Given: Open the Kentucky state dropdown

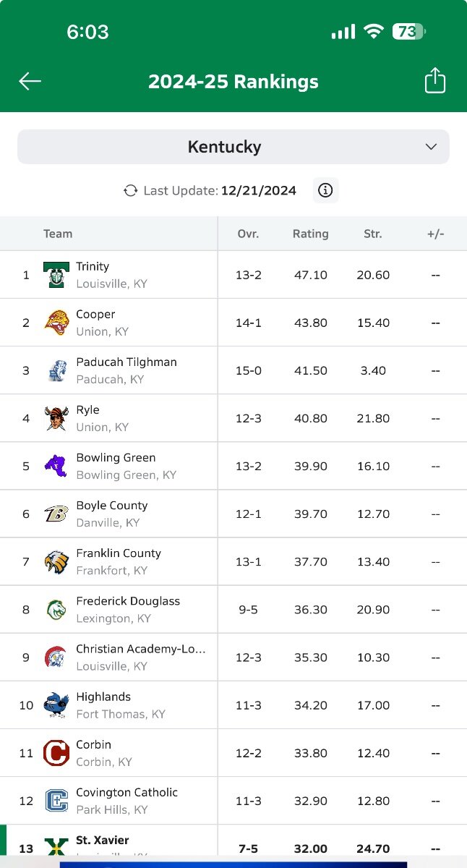Looking at the screenshot, I should [233, 147].
